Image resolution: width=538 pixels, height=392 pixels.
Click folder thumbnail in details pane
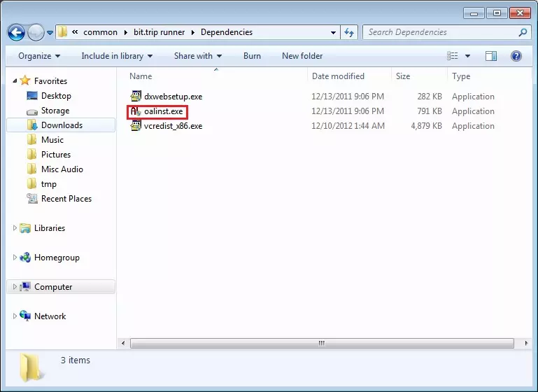click(x=31, y=367)
